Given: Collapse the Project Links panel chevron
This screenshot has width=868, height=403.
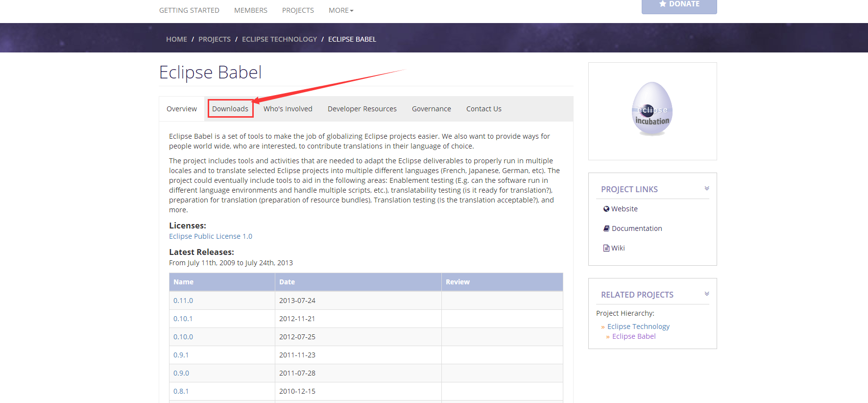Looking at the screenshot, I should coord(707,188).
